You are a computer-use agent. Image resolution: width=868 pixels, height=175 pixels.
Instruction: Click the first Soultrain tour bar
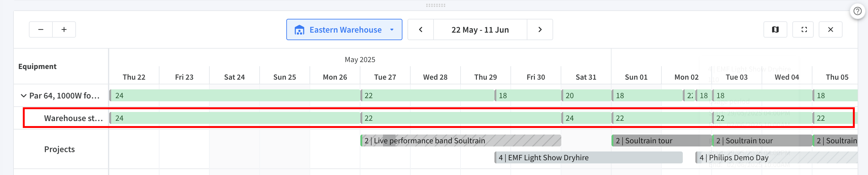click(661, 141)
